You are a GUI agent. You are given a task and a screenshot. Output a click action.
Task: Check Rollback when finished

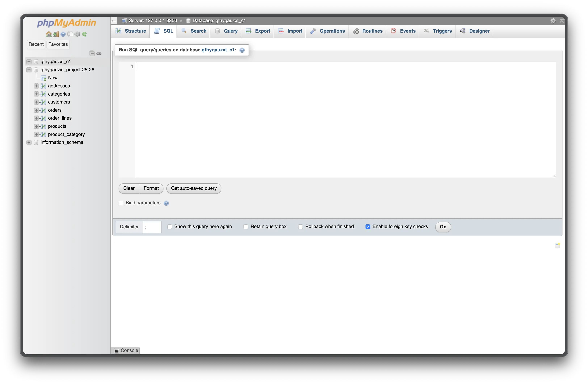click(x=300, y=227)
